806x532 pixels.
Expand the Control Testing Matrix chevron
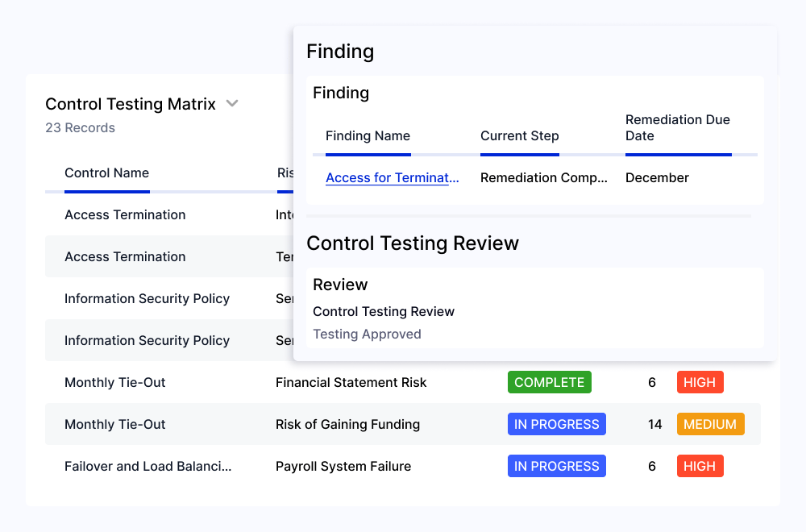click(x=232, y=103)
